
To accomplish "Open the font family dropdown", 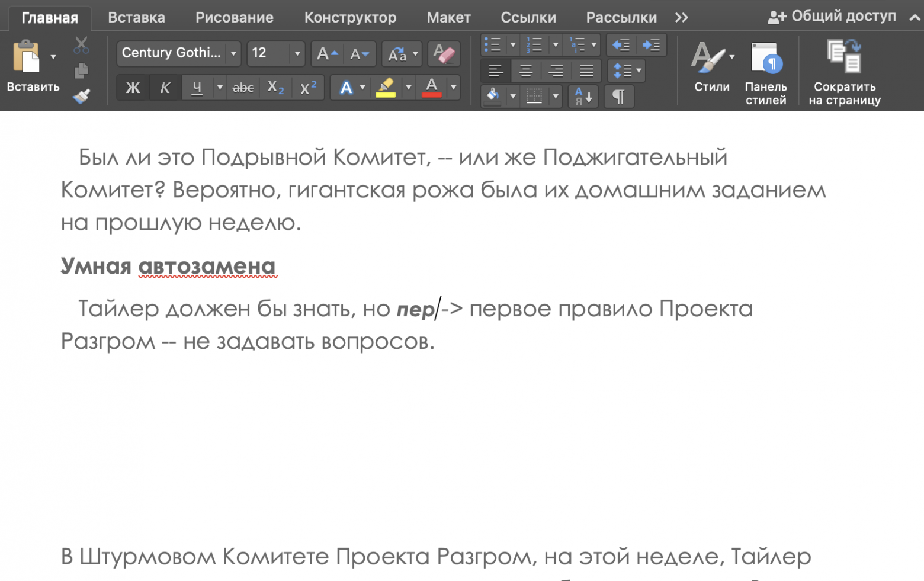I will (x=234, y=53).
